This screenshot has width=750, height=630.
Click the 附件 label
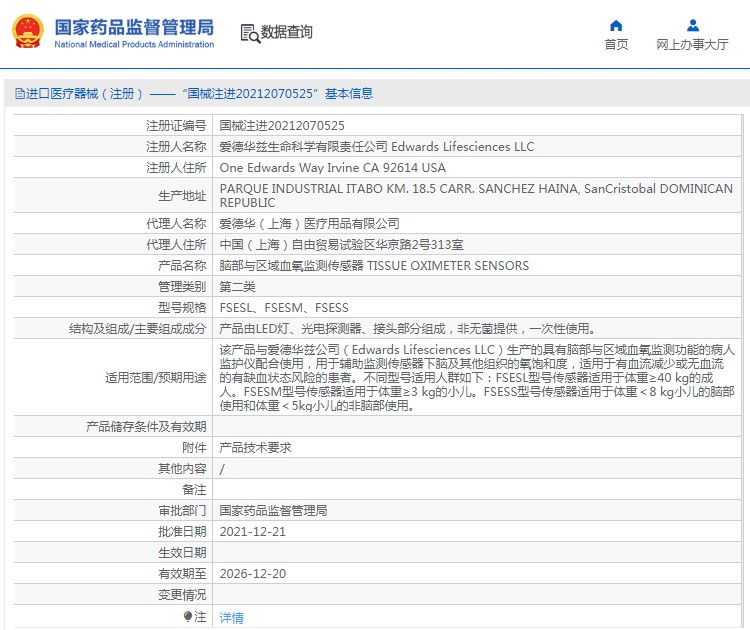click(194, 448)
